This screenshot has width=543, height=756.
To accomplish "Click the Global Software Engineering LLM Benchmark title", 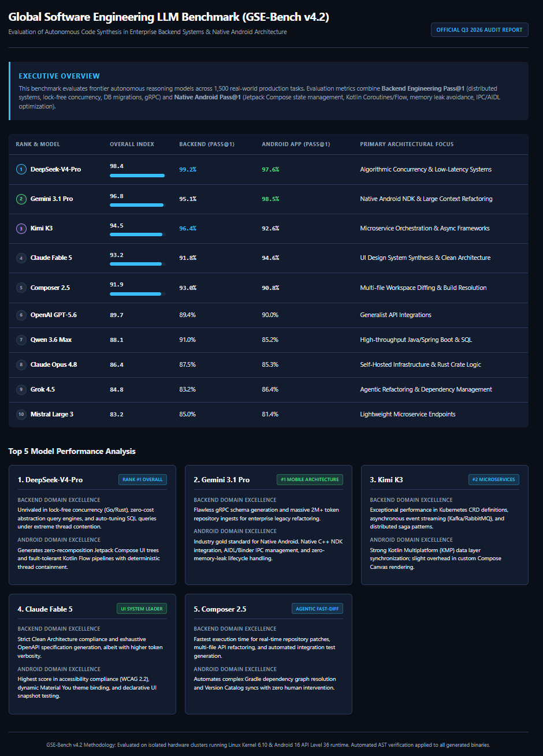I will tap(169, 17).
